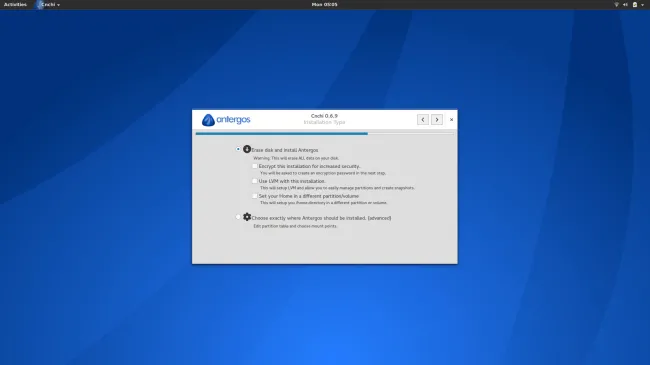Click 'Installation Type' subtitle text
The image size is (650, 365).
(x=324, y=122)
